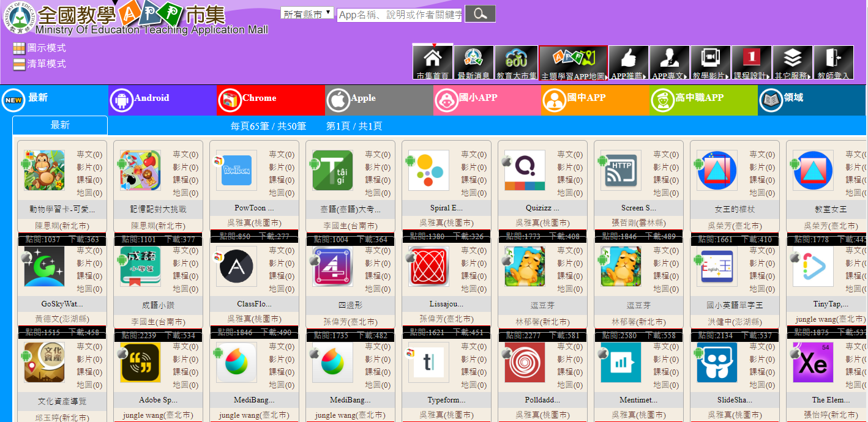The height and width of the screenshot is (422, 868).
Task: Open the 記憶配對大挑戰 app icon
Action: click(x=140, y=171)
